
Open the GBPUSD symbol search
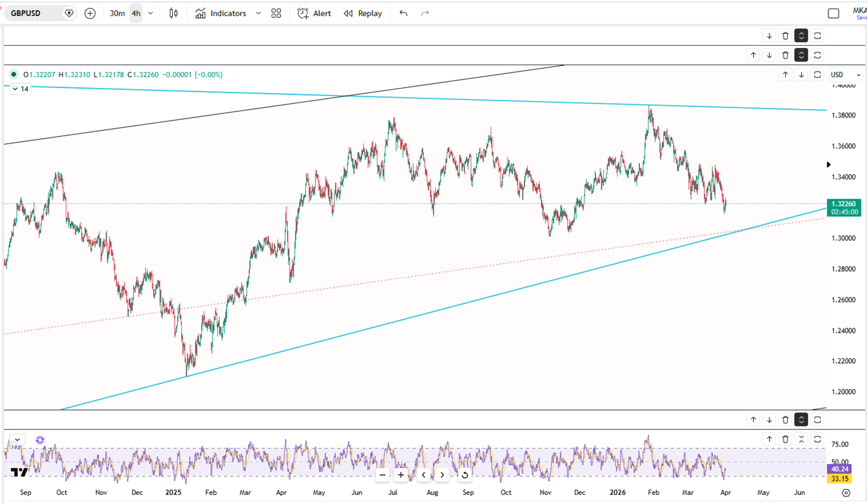33,13
